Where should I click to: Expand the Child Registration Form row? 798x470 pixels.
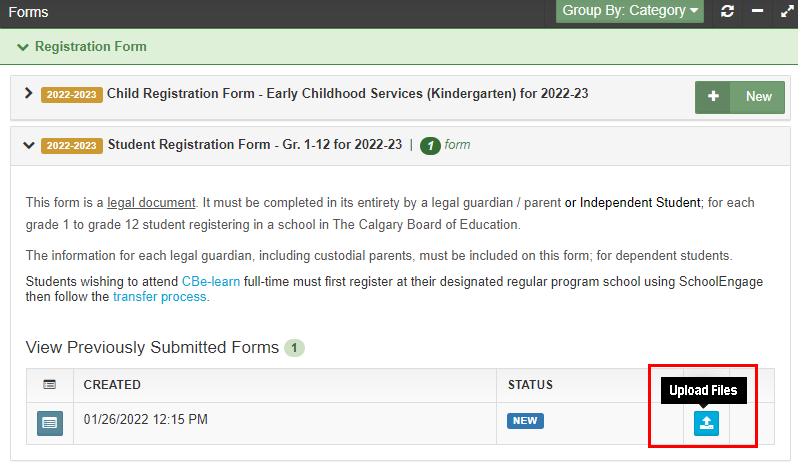(28, 93)
